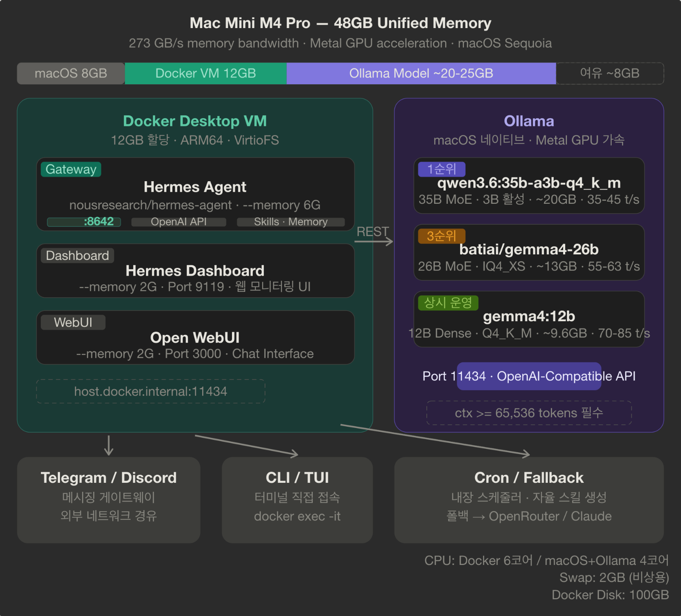Select the "ctx >= 65,536 tokens 필수" dashed box

coord(529,413)
